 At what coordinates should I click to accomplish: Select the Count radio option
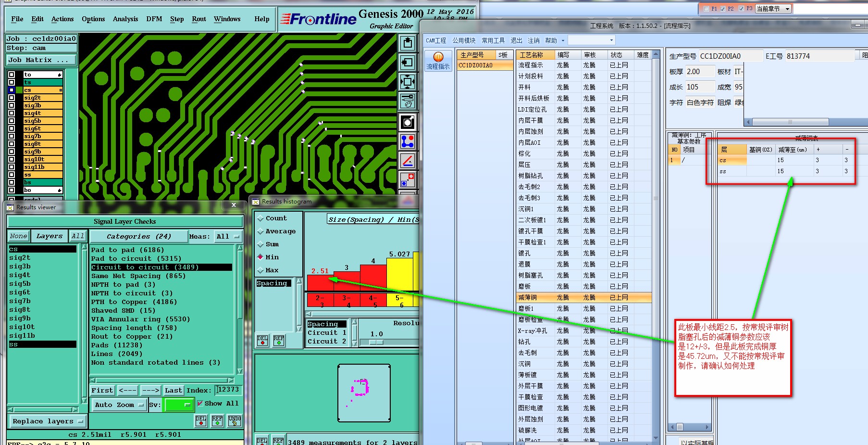click(x=261, y=218)
